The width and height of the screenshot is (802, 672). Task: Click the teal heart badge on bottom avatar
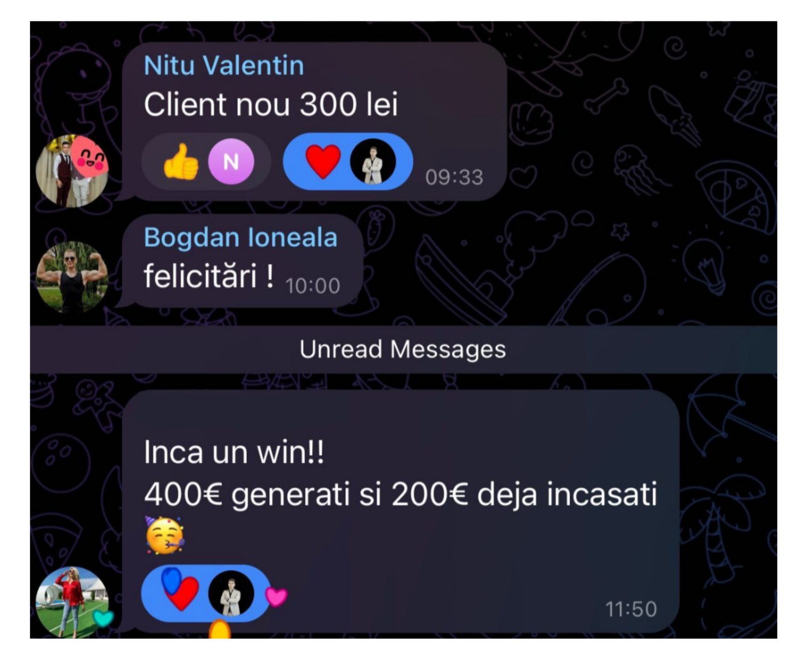[103, 618]
